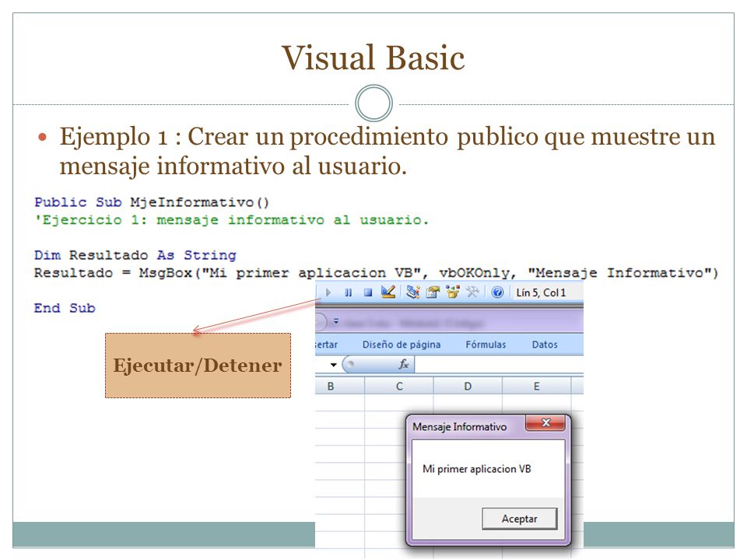Select the Datos ribbon tab
This screenshot has height=560, width=747.
545,345
